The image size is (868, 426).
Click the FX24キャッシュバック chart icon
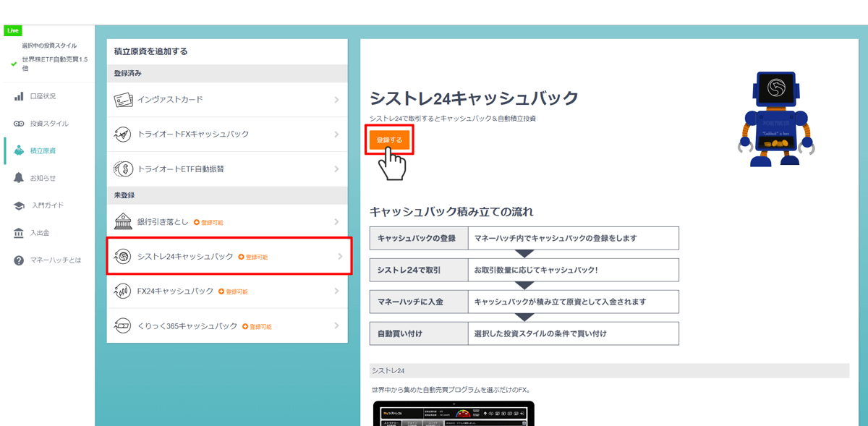(x=123, y=291)
